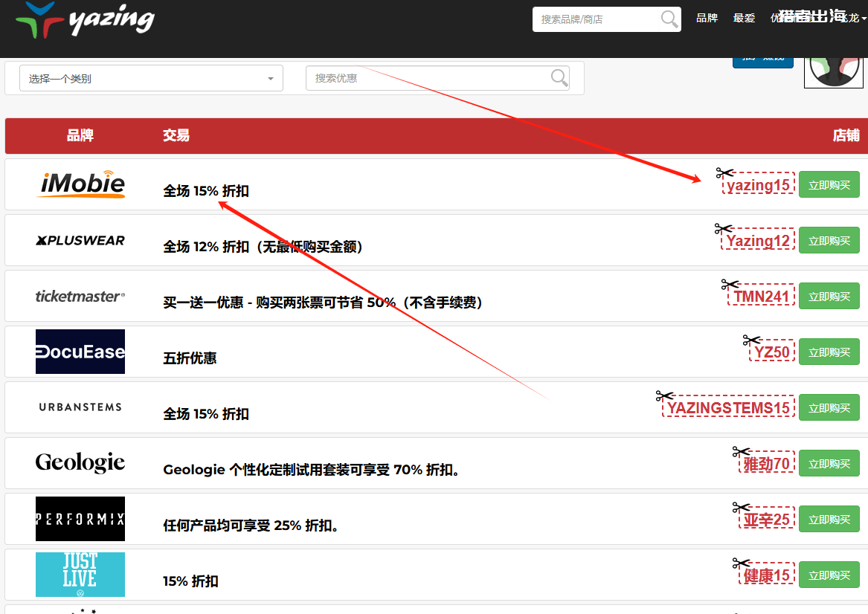The width and height of the screenshot is (868, 614).
Task: Copy the YZ50 coupon code
Action: pos(772,352)
